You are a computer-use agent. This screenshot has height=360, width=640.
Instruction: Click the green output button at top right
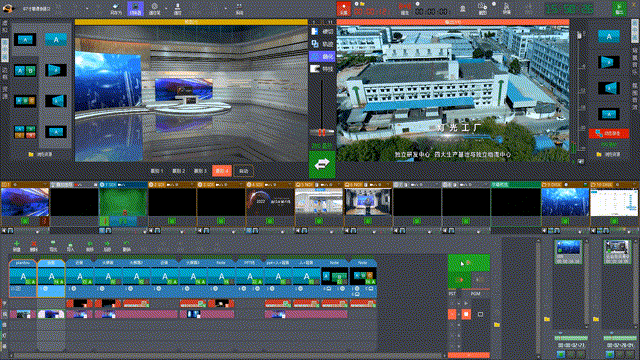tap(619, 9)
